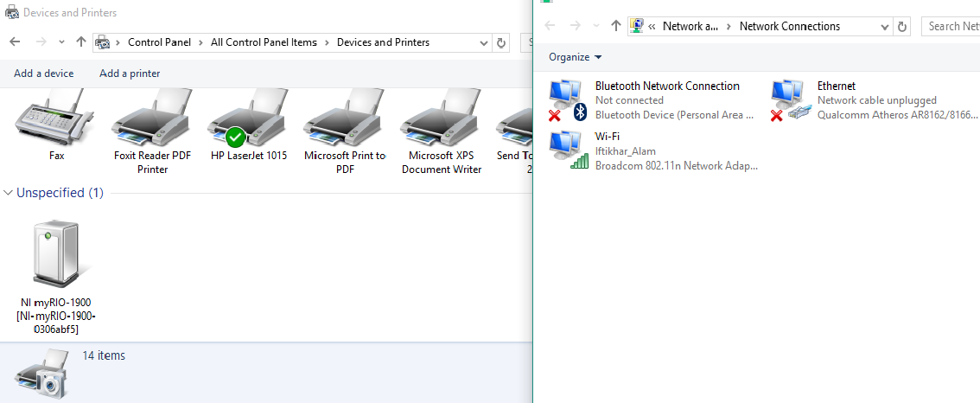Expand Devices and Printers address history dropdown
The height and width of the screenshot is (403, 980).
pyautogui.click(x=484, y=42)
